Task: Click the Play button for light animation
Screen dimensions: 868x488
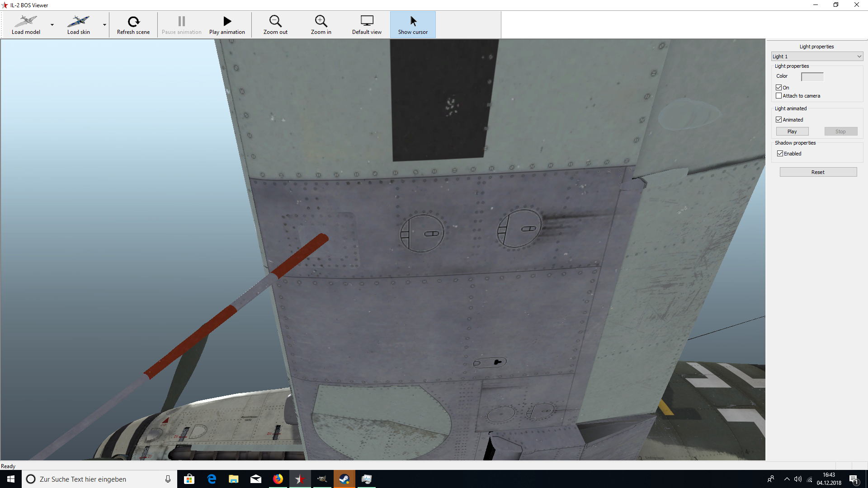Action: point(792,131)
